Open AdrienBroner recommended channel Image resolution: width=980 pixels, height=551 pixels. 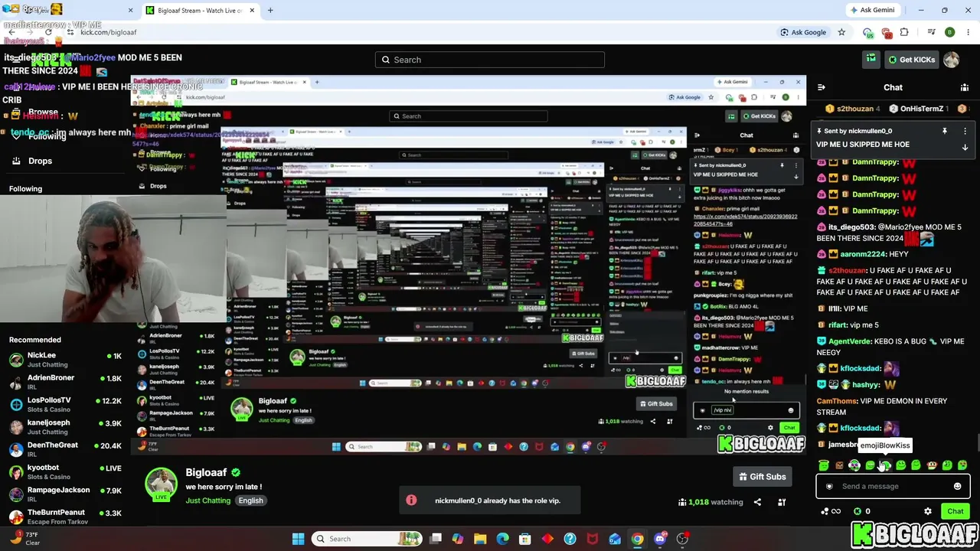[x=65, y=382]
